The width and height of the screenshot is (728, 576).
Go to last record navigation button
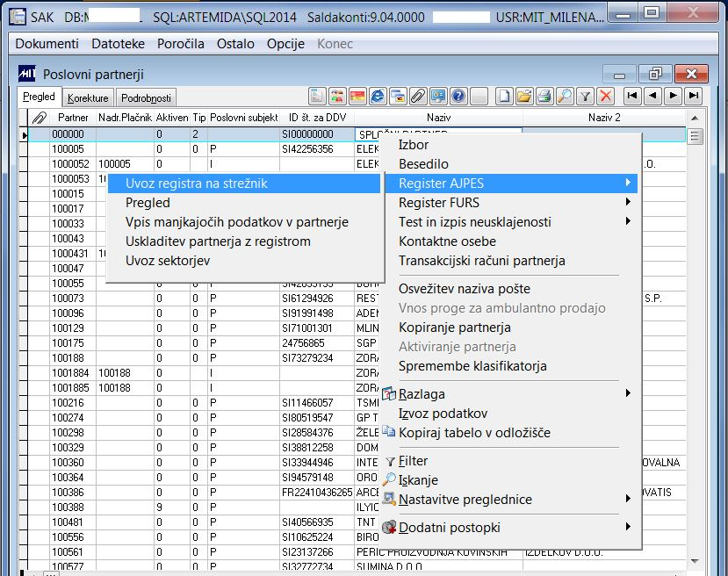[x=694, y=97]
